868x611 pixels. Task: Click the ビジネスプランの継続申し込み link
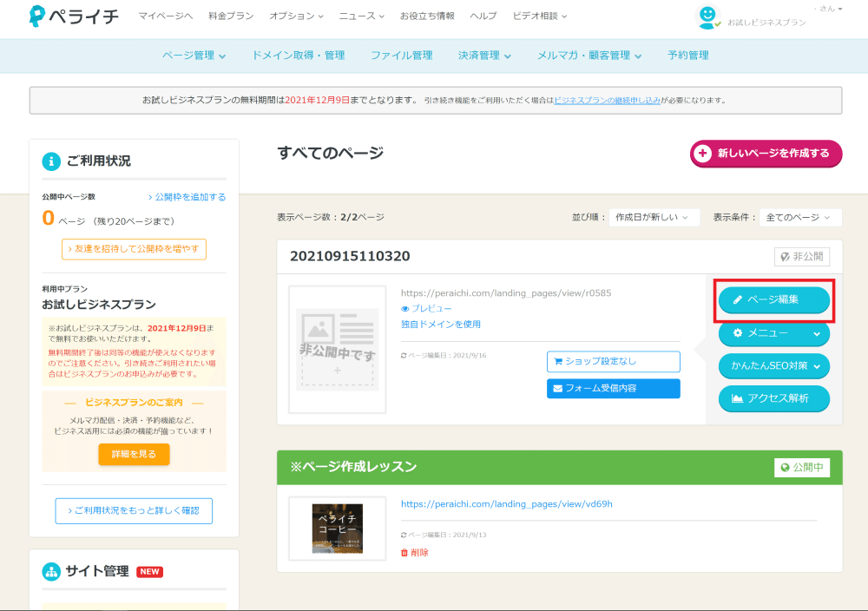tap(608, 101)
